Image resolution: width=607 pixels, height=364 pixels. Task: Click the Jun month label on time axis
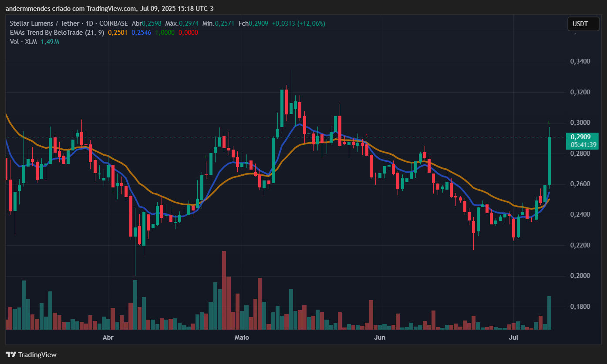[380, 337]
